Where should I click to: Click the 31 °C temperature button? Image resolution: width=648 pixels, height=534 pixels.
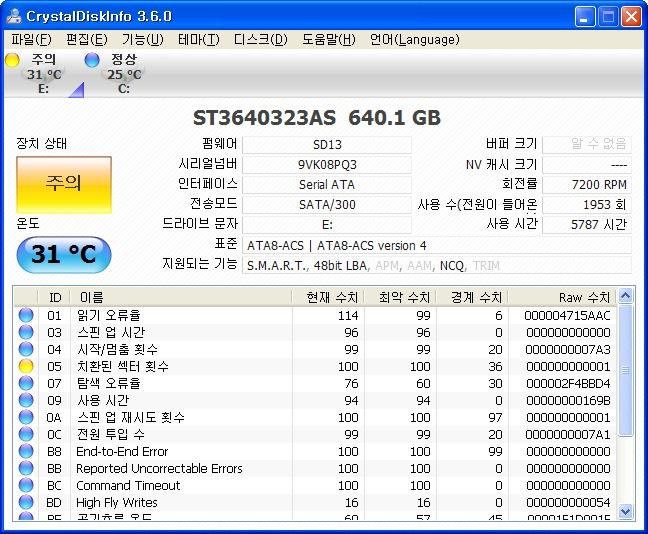64,254
